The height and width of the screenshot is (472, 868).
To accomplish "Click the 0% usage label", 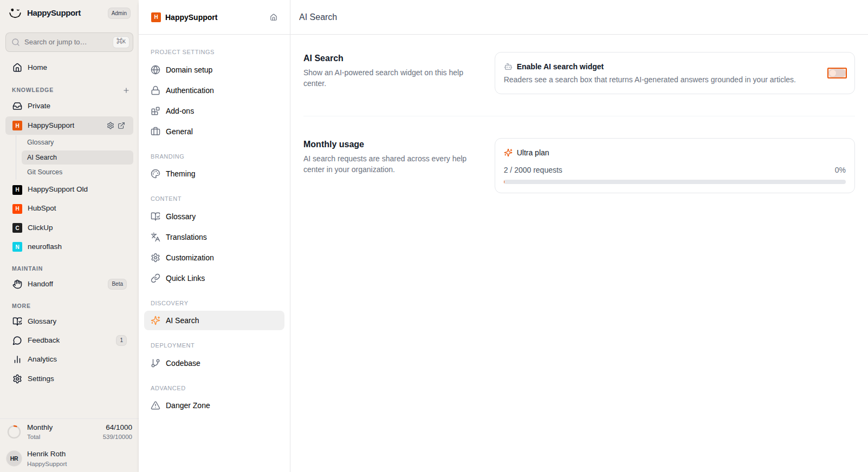I will [x=840, y=170].
